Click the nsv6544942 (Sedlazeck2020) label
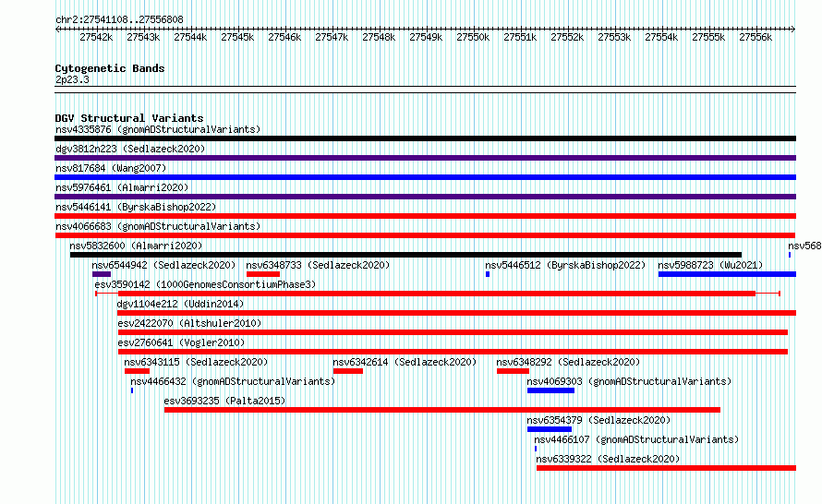 (x=163, y=265)
